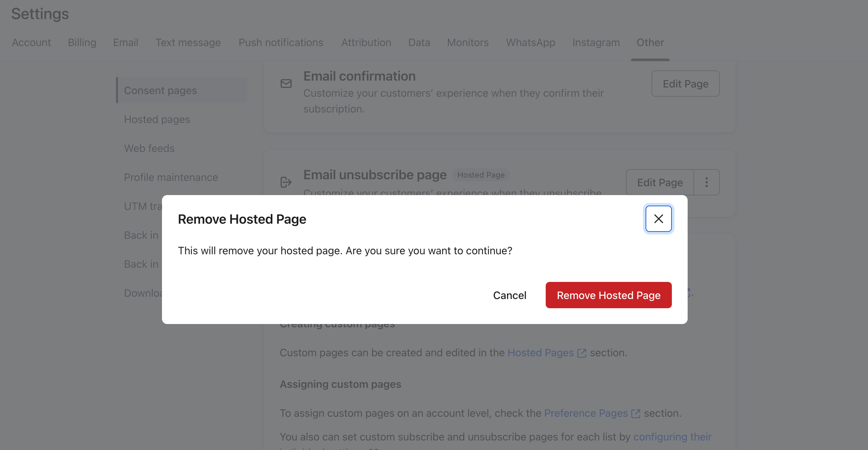868x450 pixels.
Task: Click Edit Page for Email unsubscribe page
Action: [x=659, y=182]
